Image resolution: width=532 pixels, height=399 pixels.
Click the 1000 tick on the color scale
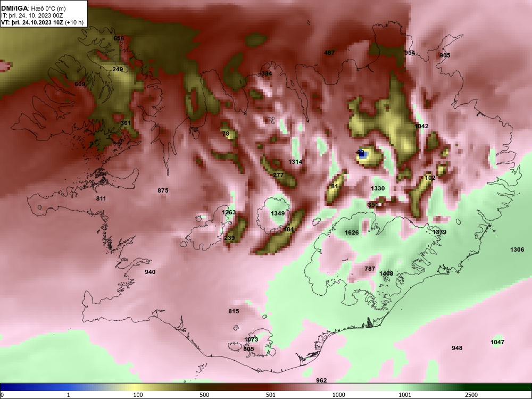click(x=338, y=395)
